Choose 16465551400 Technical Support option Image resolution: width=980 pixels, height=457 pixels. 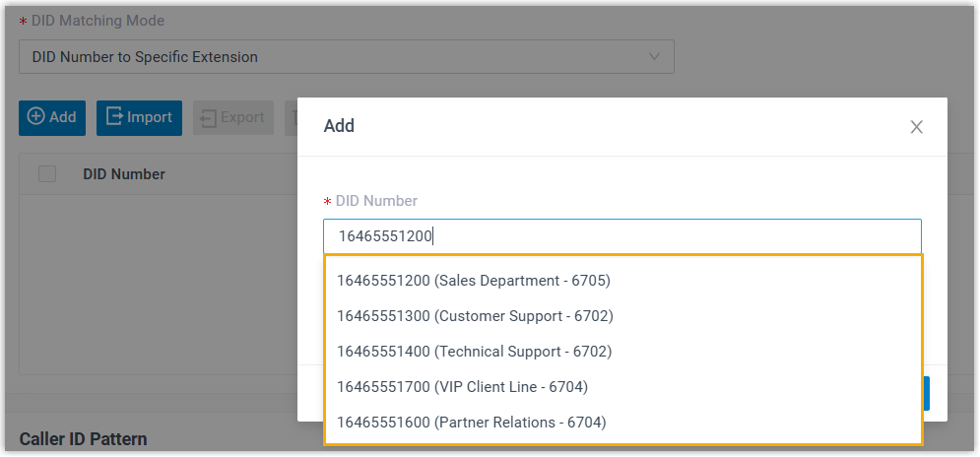click(474, 352)
